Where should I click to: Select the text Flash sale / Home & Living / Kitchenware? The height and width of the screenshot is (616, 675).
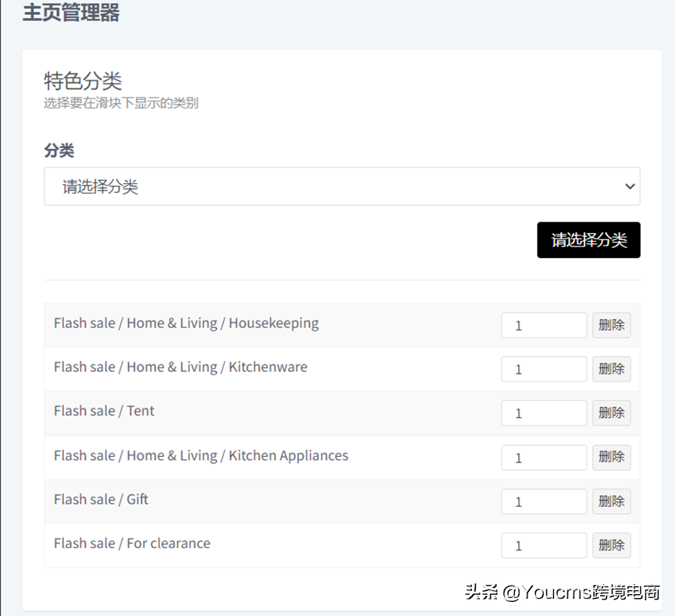point(180,367)
